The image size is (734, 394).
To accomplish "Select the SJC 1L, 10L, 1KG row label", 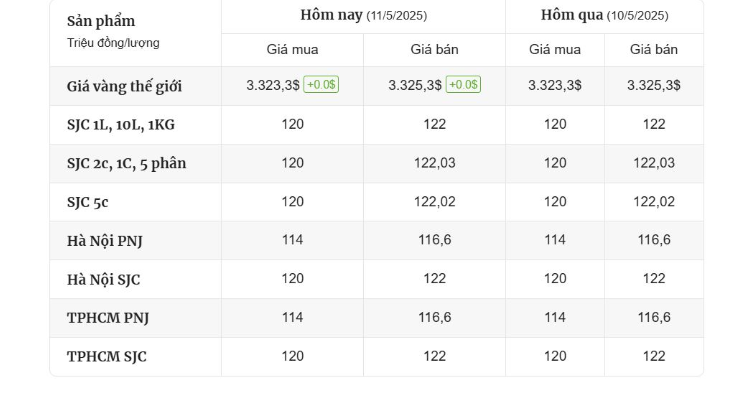I will tap(121, 125).
